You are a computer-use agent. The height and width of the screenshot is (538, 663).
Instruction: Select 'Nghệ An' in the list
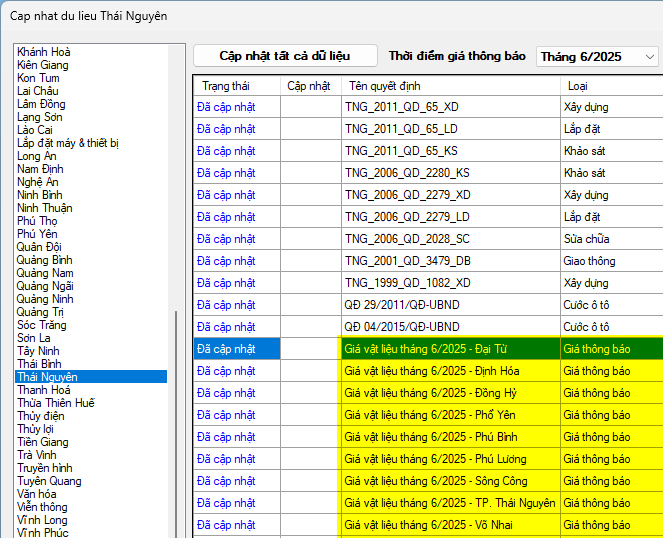[38, 182]
